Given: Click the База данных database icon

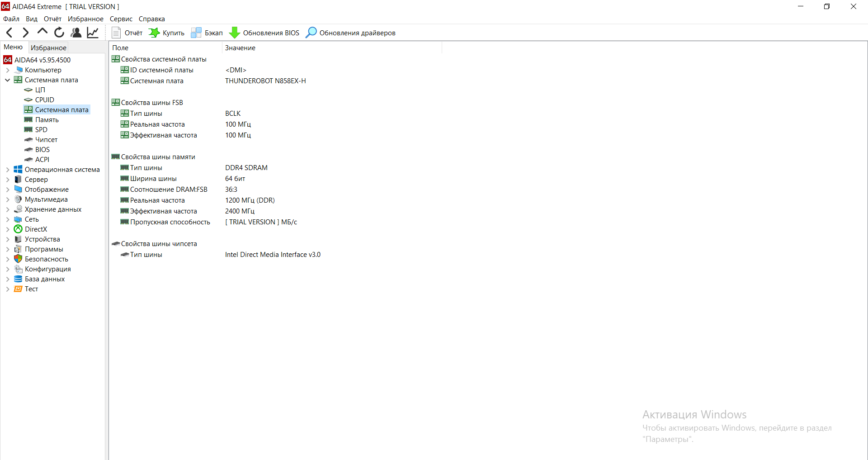Looking at the screenshot, I should pos(18,279).
